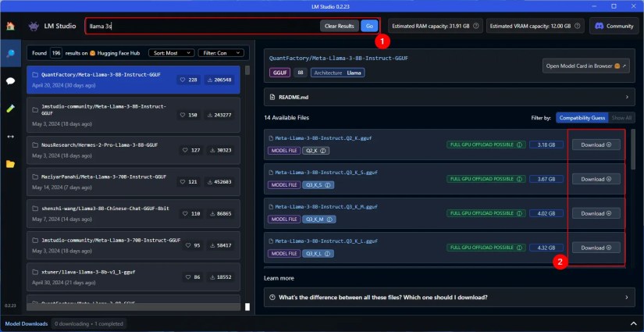Click the GGUF tag badge
Viewport: 644px width, 332px height.
click(279, 73)
